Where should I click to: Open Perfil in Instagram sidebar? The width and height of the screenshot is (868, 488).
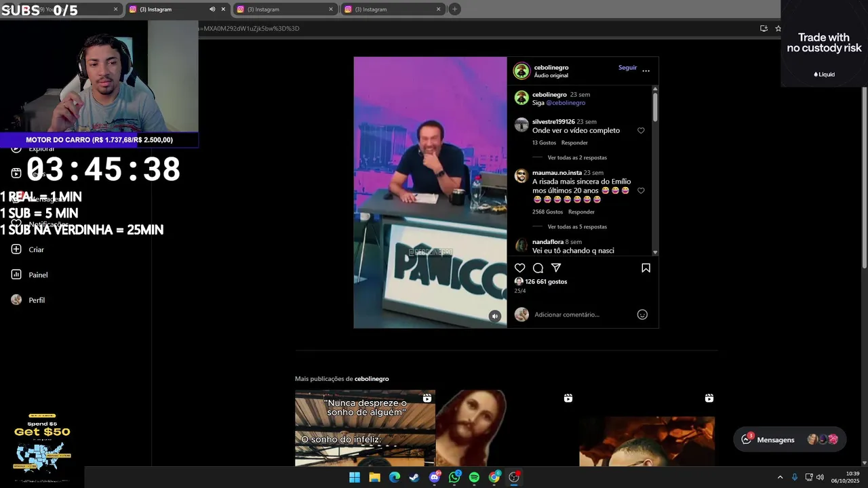tap(28, 300)
